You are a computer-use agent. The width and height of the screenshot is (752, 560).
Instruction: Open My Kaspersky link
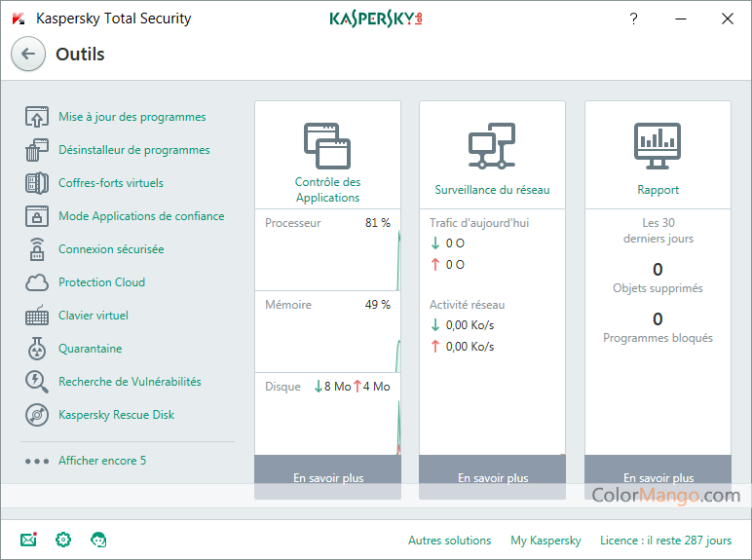[x=545, y=541]
